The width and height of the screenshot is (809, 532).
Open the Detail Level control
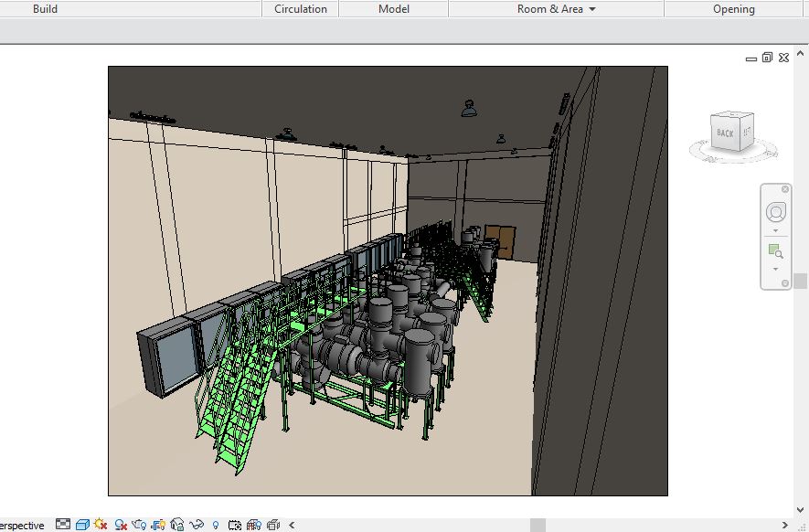pyautogui.click(x=63, y=525)
